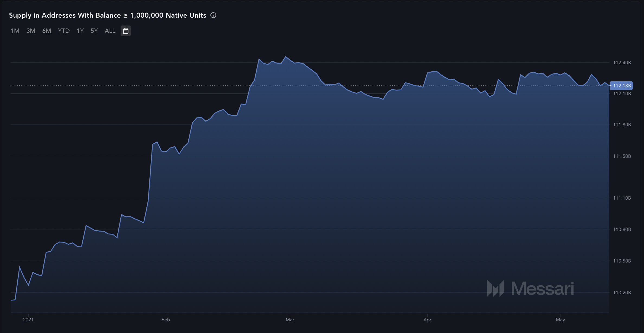Click the 112.40B y-axis label

(x=622, y=63)
